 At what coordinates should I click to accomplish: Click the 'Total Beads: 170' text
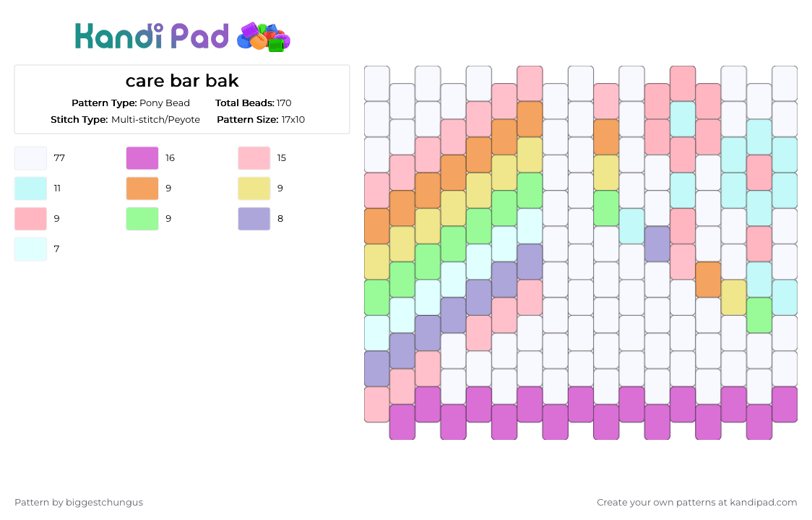[x=254, y=103]
